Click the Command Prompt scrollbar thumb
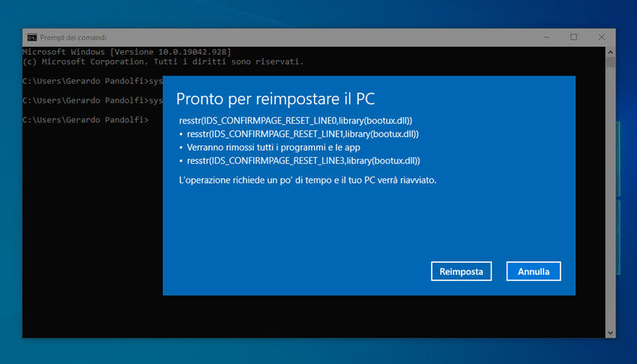Screen dimensions: 637x364 point(610,62)
